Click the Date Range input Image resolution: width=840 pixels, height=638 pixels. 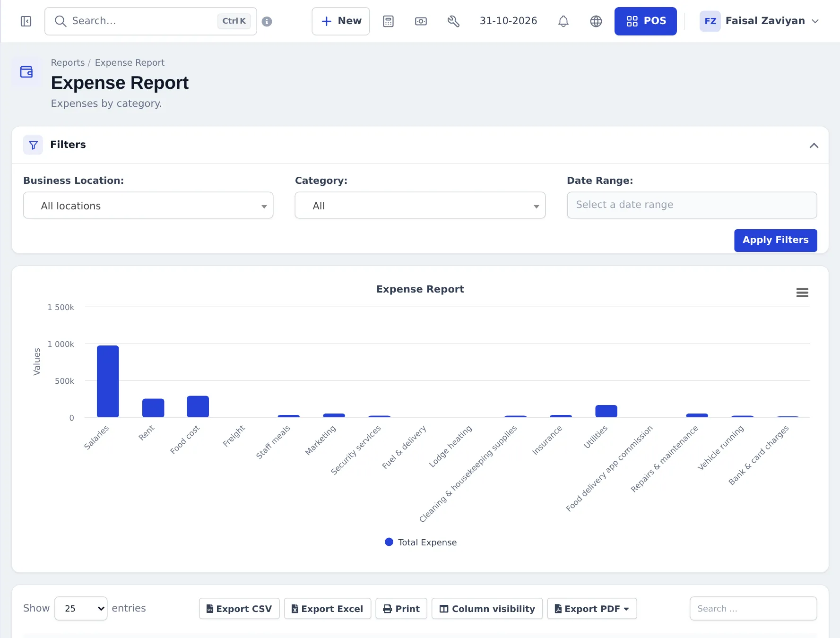(x=692, y=205)
